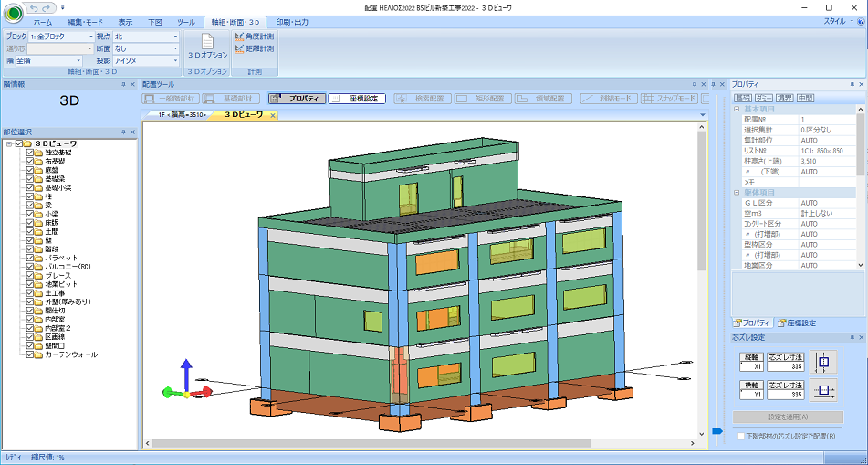Image resolution: width=868 pixels, height=465 pixels.
Task: Open the 断面 dropdown showing なし
Action: click(176, 48)
